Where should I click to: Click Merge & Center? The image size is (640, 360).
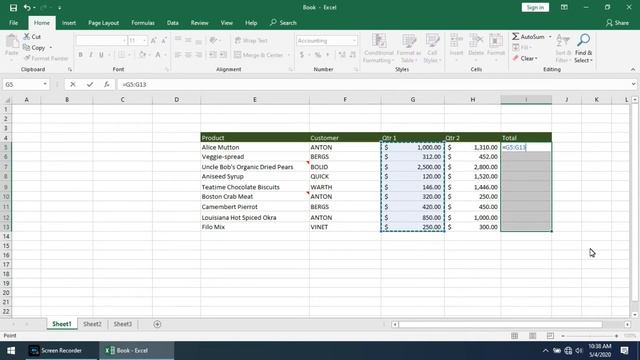coord(259,55)
